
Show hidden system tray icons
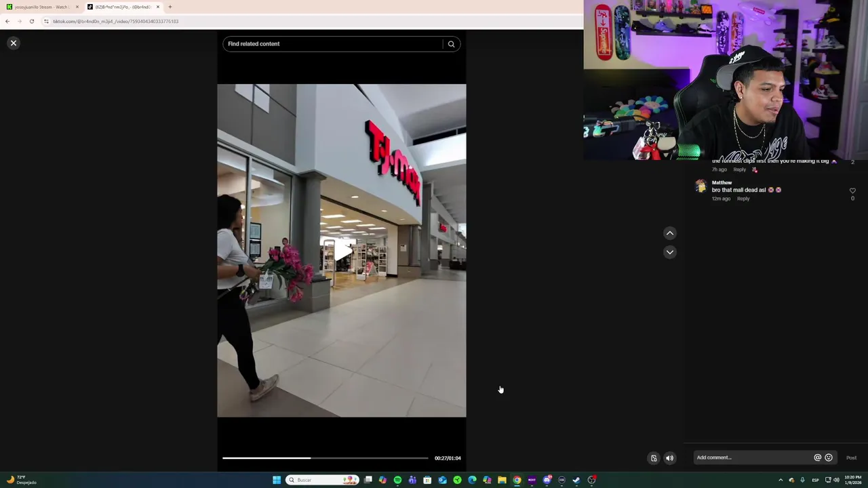tap(781, 480)
